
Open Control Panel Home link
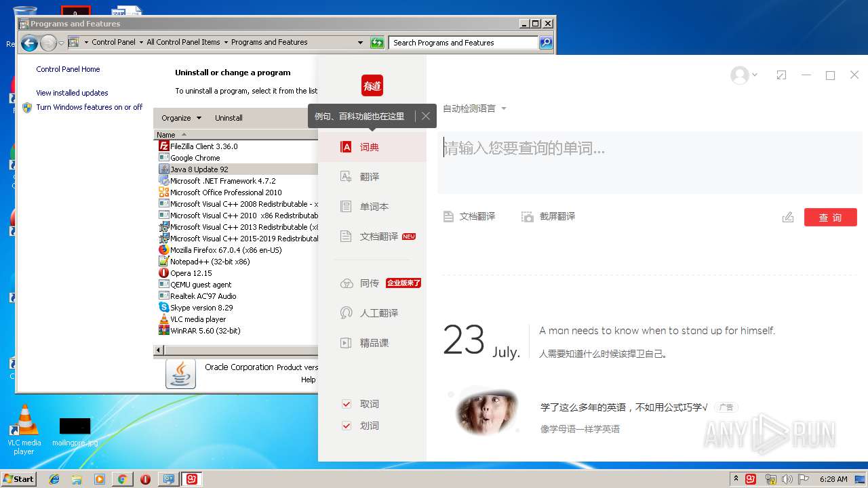tap(68, 69)
